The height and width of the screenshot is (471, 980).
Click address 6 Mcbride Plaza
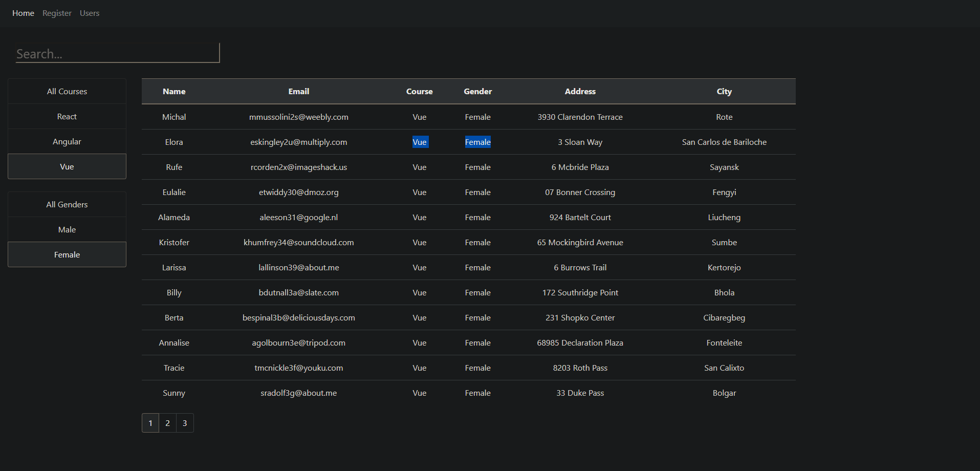[x=580, y=167]
